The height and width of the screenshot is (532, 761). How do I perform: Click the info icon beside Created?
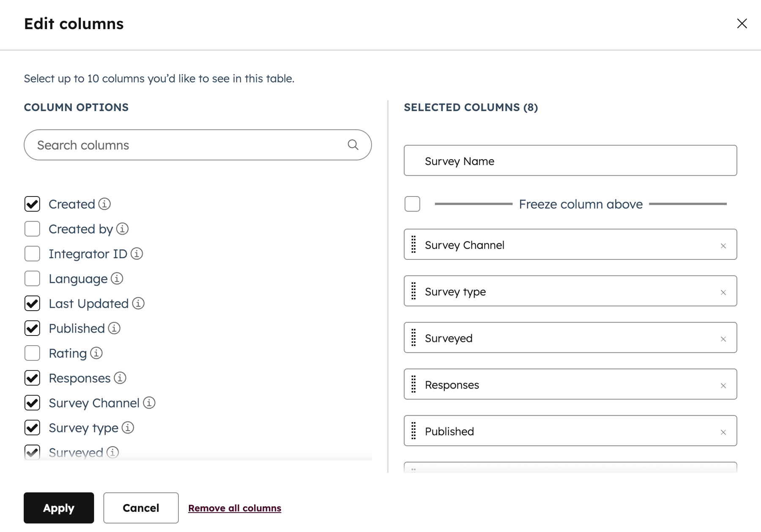point(104,204)
